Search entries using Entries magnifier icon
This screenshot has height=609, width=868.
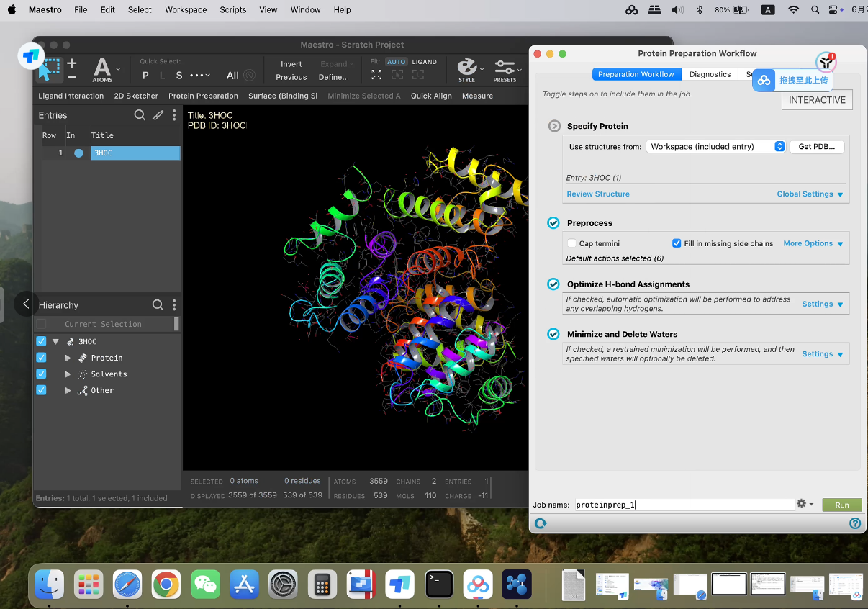[140, 115]
